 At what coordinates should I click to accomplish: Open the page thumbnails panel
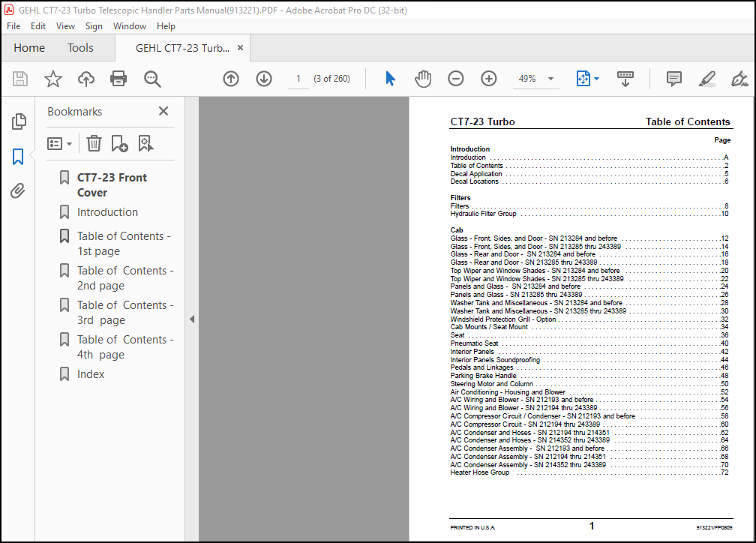[x=18, y=121]
